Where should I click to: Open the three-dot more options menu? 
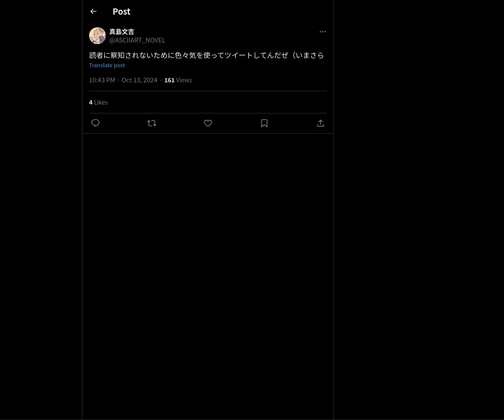(x=323, y=31)
